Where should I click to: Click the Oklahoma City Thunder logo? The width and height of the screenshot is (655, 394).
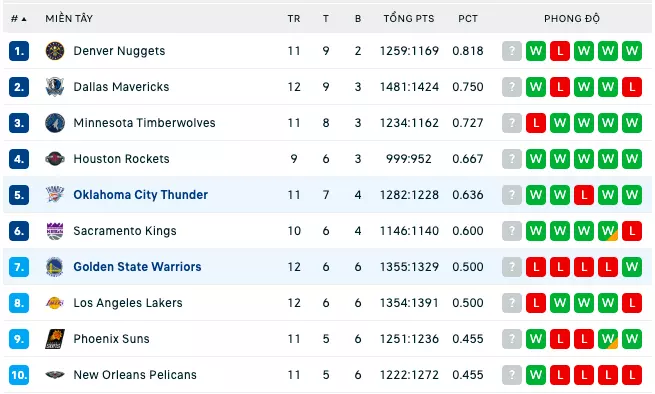pyautogui.click(x=55, y=195)
